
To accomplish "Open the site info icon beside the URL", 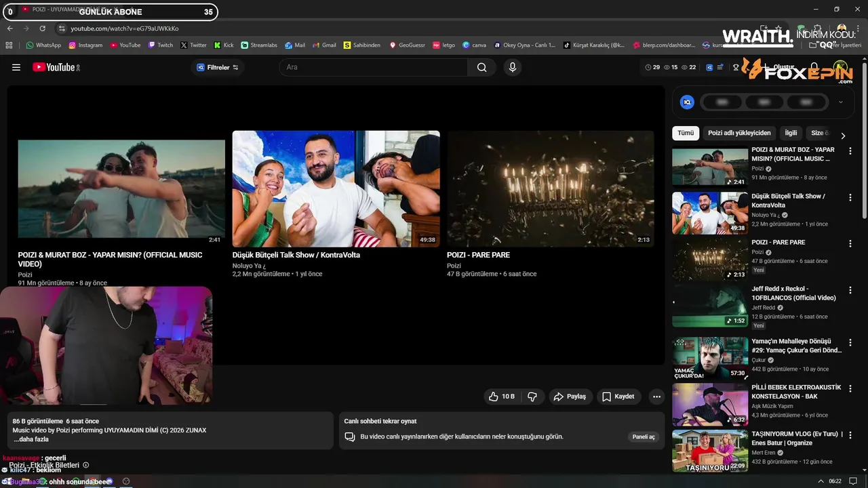I will tap(62, 28).
